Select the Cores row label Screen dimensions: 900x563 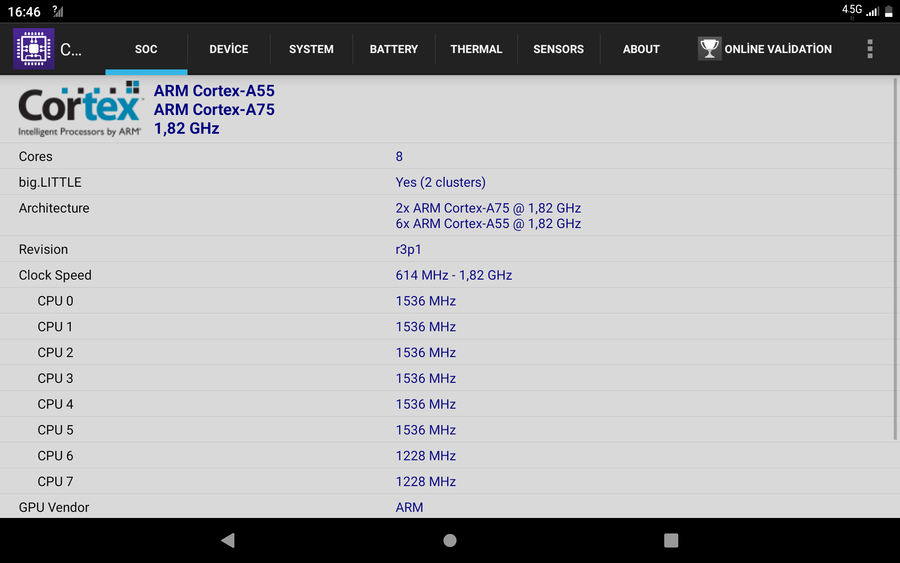[36, 156]
